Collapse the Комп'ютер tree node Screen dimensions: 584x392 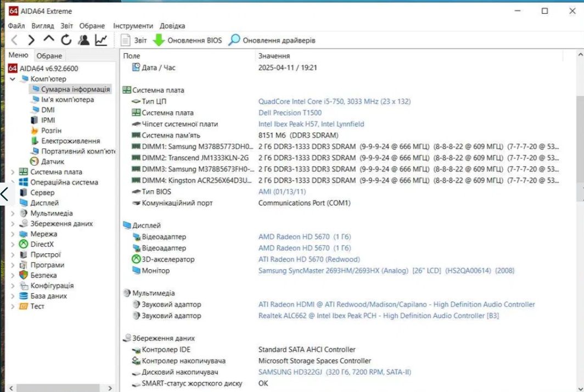click(x=13, y=79)
